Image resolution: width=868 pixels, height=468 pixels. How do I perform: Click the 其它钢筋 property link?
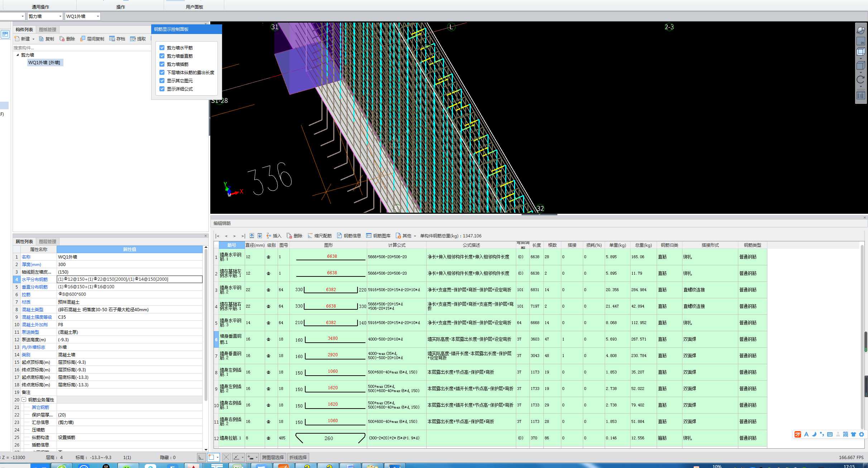coord(40,407)
